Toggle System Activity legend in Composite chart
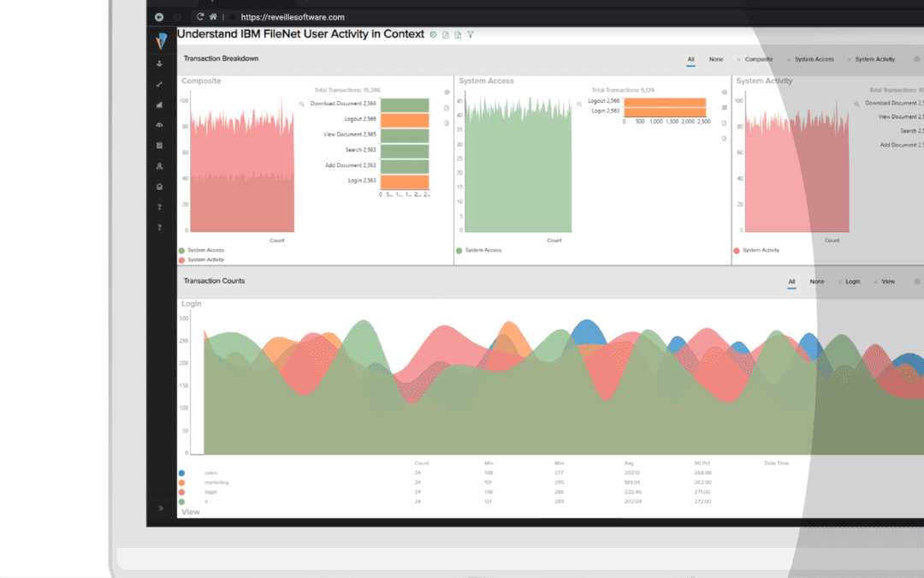Image resolution: width=924 pixels, height=578 pixels. [202, 259]
